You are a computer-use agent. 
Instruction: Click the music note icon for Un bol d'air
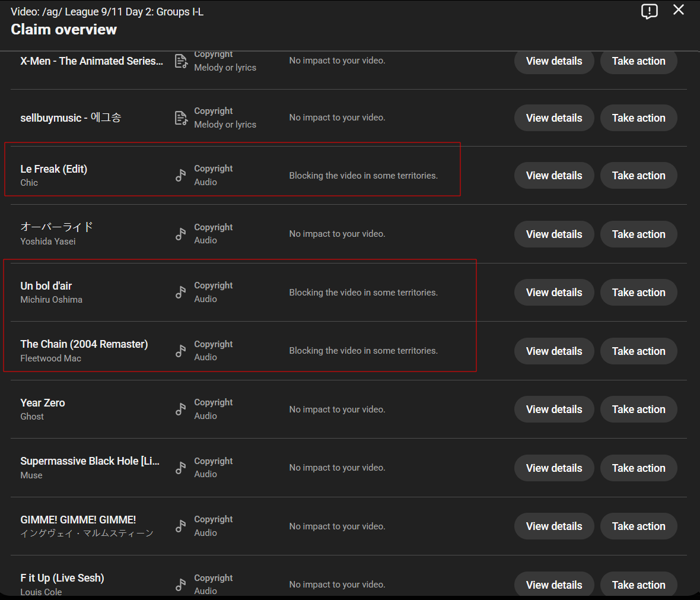[x=180, y=292]
